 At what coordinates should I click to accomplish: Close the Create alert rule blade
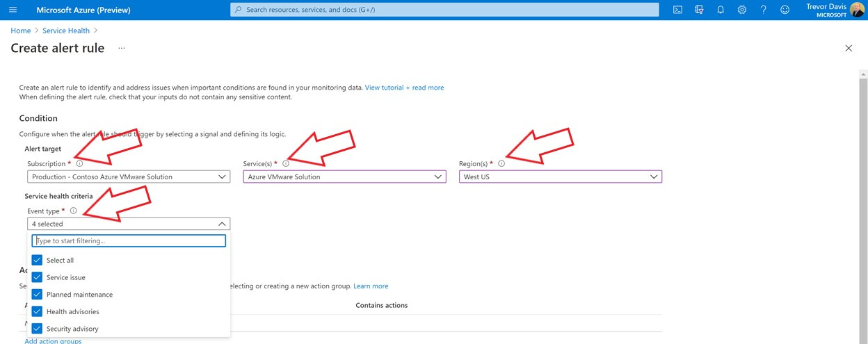(849, 48)
